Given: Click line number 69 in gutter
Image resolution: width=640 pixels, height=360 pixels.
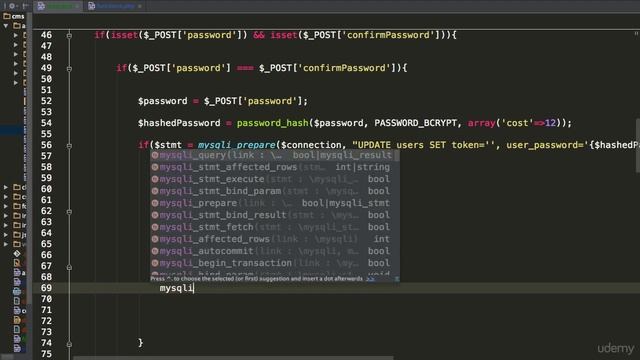Looking at the screenshot, I should click(46, 288).
